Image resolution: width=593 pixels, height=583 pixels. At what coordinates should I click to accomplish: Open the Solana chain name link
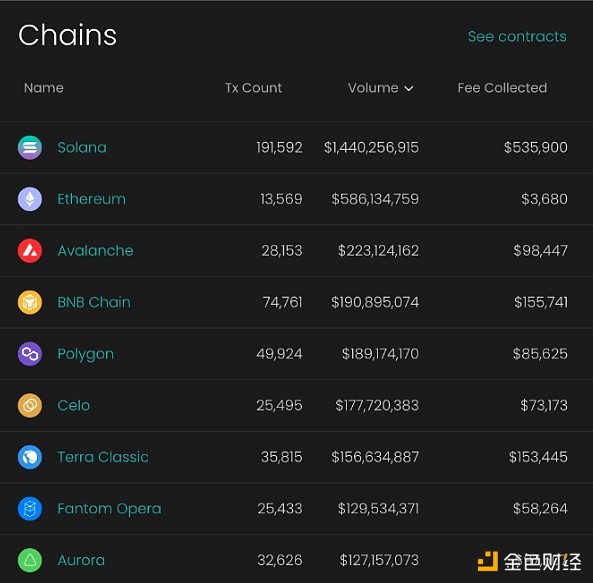pos(82,148)
